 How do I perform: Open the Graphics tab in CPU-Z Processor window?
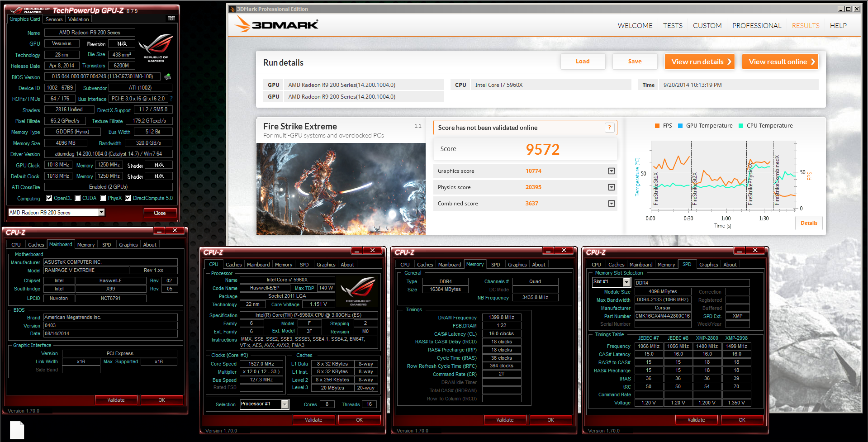326,265
